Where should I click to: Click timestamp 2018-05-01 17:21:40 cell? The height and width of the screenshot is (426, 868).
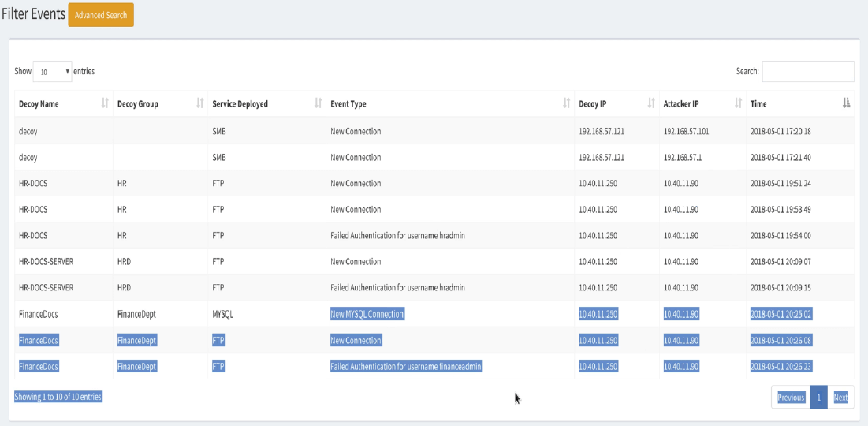click(780, 157)
